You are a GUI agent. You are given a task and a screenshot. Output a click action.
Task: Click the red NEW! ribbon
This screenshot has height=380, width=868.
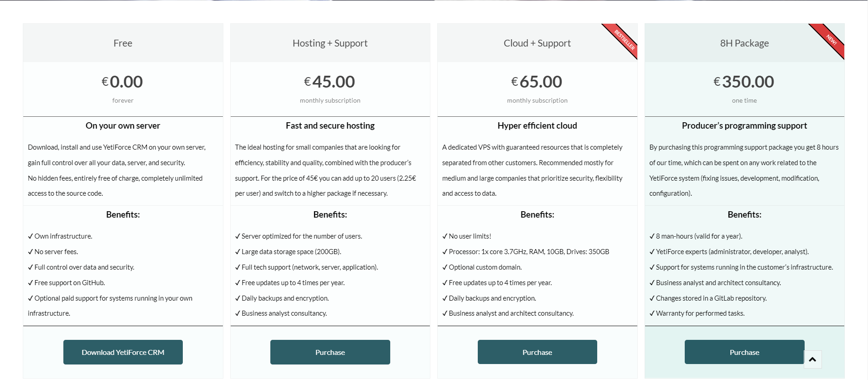click(831, 40)
